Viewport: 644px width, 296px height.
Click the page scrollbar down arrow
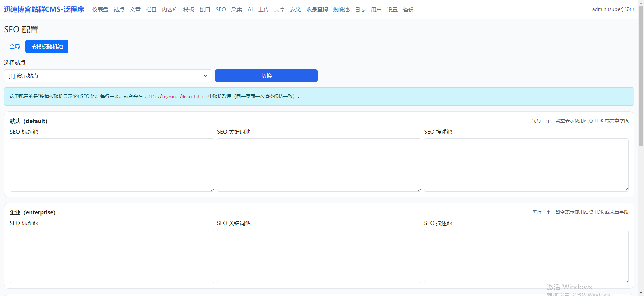point(641,293)
